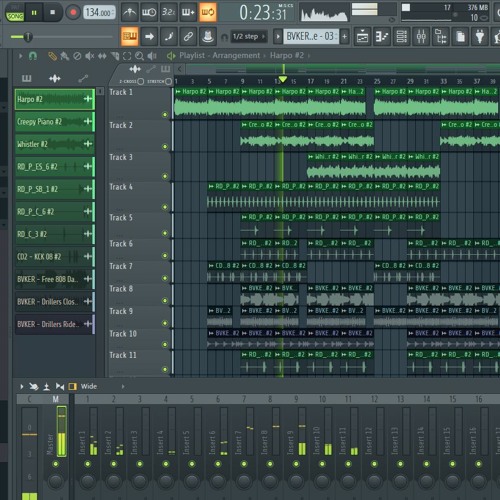Toggle the overdub/blend recording icon

(x=188, y=13)
